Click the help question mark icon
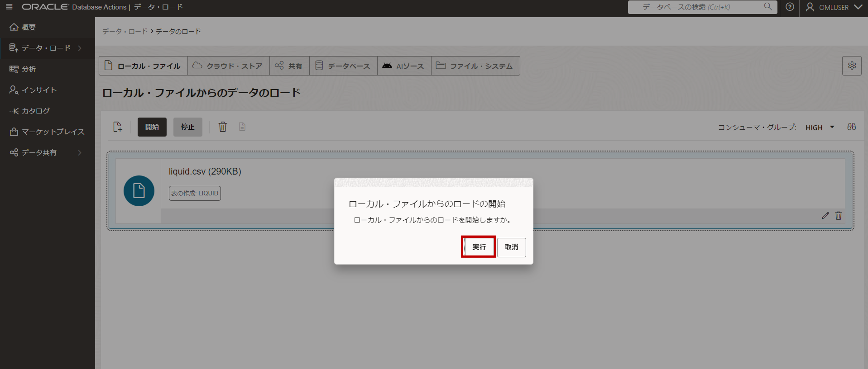 (x=789, y=7)
